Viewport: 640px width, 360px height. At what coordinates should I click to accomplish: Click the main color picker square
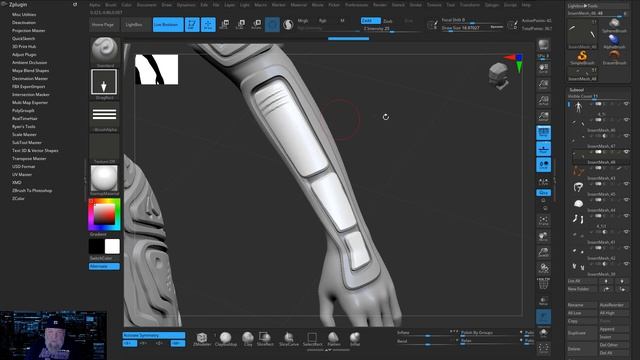[104, 214]
